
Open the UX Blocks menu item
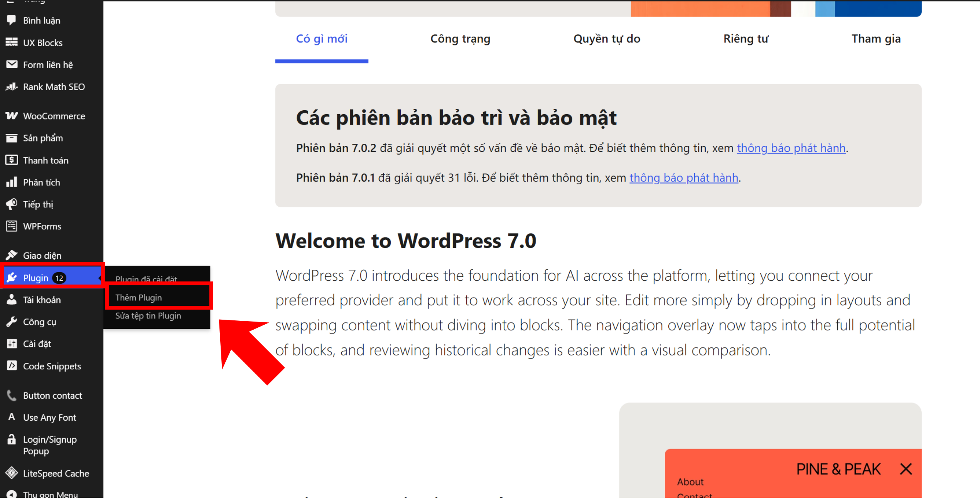(52, 42)
